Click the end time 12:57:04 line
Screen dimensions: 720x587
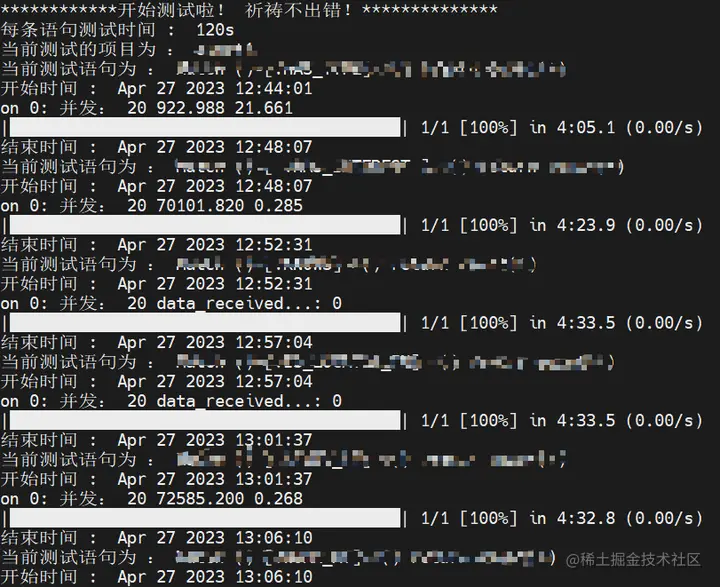(157, 342)
